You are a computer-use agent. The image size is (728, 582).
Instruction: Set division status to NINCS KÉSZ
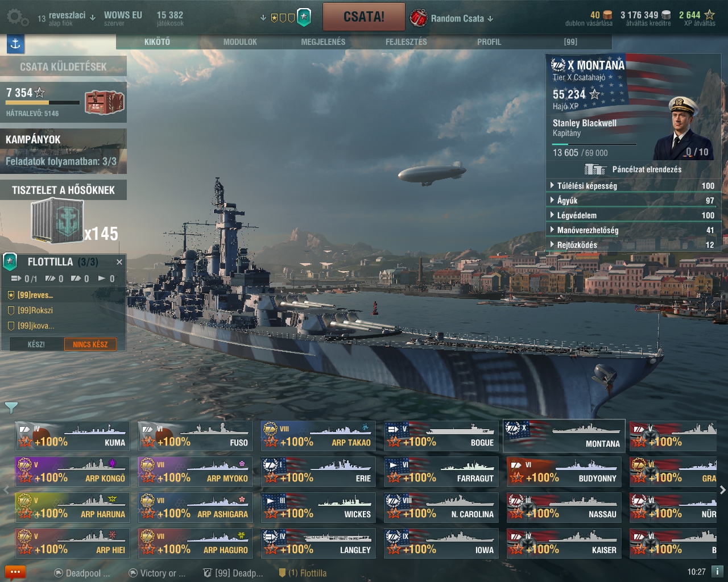tap(90, 344)
